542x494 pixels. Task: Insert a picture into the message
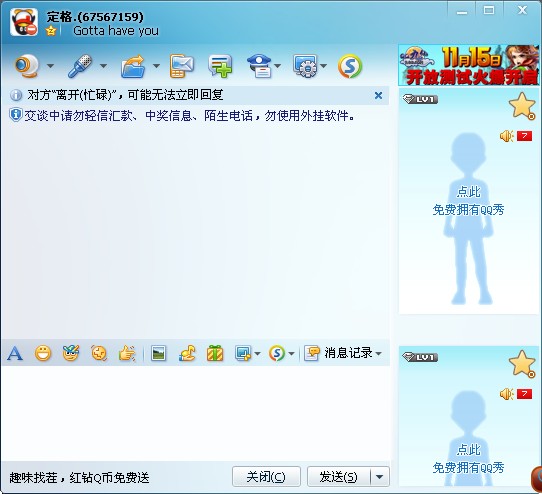(159, 353)
